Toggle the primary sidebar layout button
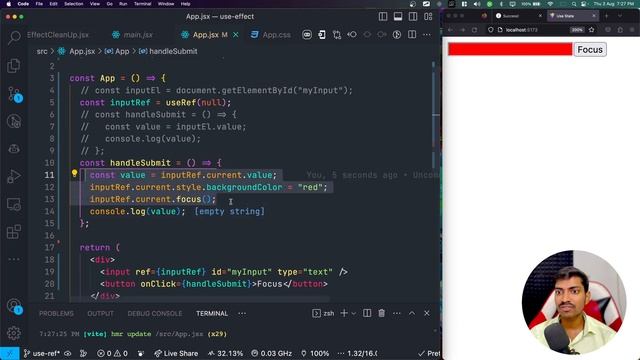Viewport: 640px width, 360px height. coord(383,17)
